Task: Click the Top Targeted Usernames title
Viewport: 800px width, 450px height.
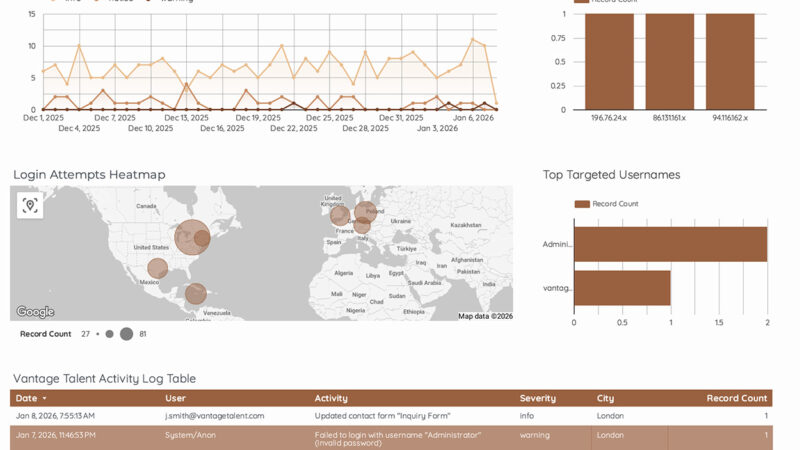Action: click(x=611, y=174)
